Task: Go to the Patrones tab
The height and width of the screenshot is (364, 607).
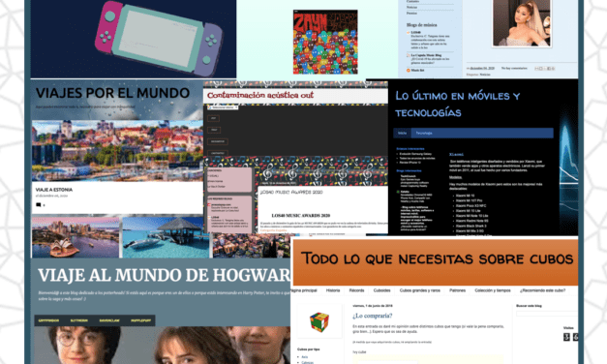Action: [x=458, y=290]
